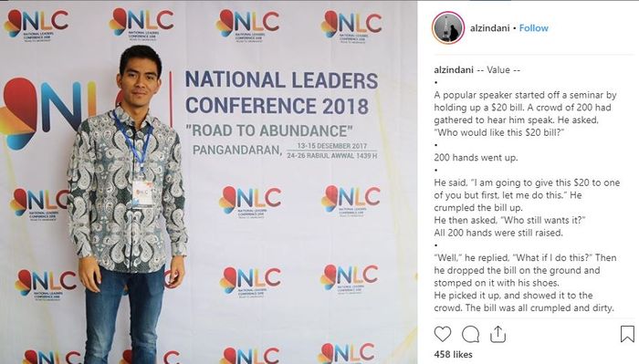Click the National Leaders Conference 2018 heading
The height and width of the screenshot is (364, 639).
[281, 93]
